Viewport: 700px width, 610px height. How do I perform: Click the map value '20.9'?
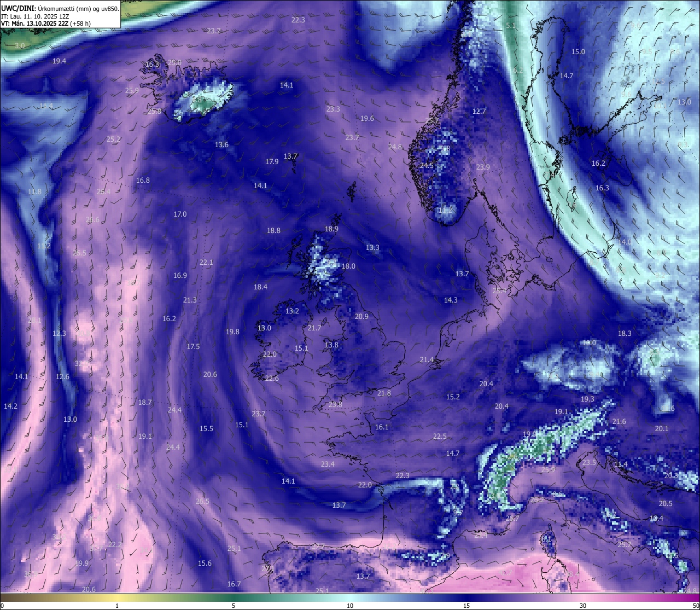[361, 317]
